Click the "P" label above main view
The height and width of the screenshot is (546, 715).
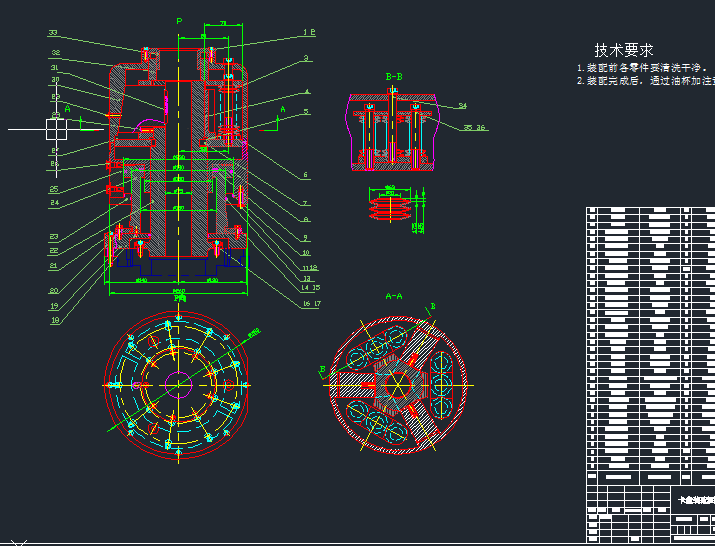(x=179, y=21)
